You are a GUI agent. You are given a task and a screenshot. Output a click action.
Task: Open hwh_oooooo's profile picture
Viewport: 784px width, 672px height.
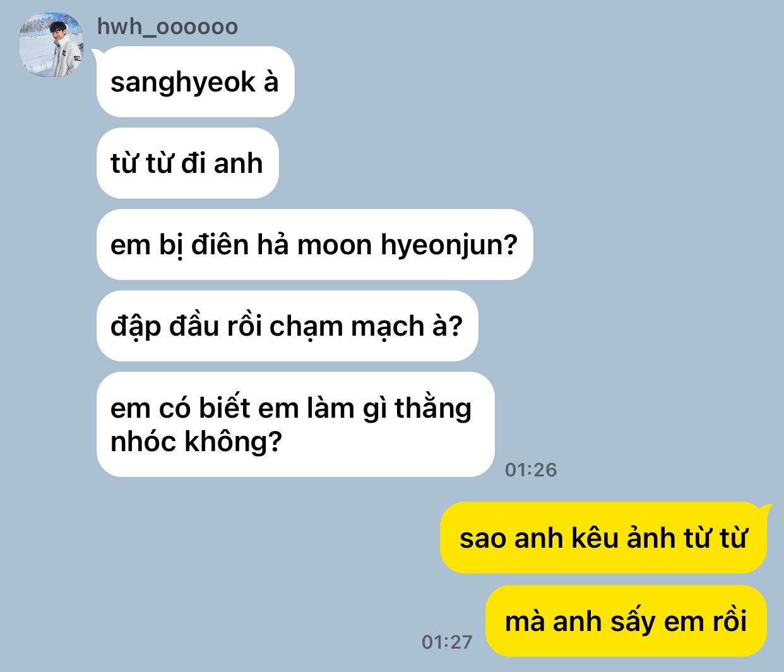click(51, 45)
